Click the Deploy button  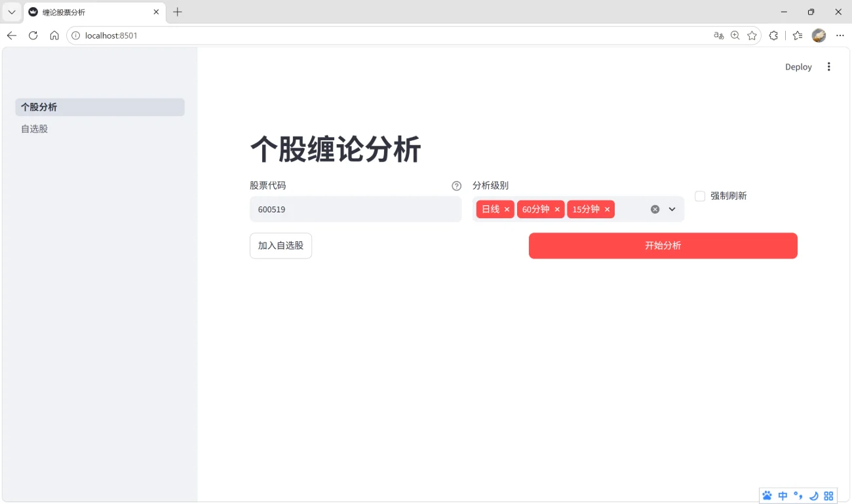click(x=798, y=67)
